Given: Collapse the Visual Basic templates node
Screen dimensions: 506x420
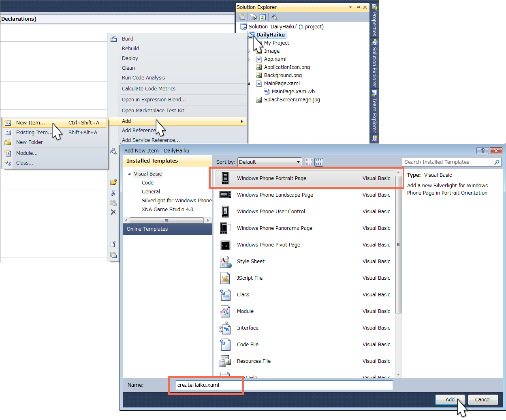Looking at the screenshot, I should point(130,174).
